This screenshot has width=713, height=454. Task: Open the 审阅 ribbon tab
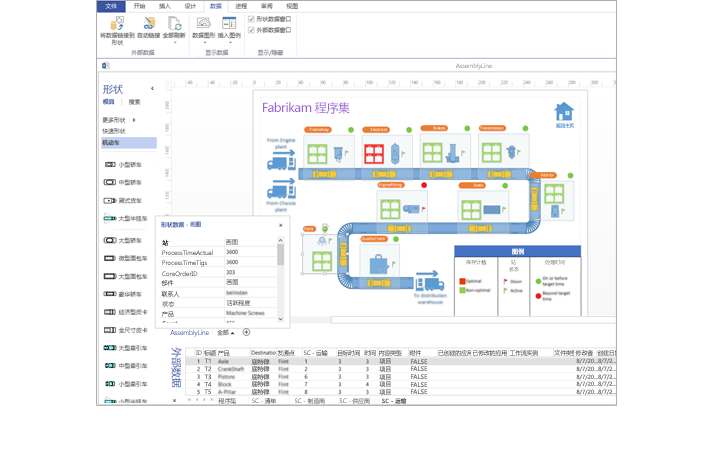266,6
